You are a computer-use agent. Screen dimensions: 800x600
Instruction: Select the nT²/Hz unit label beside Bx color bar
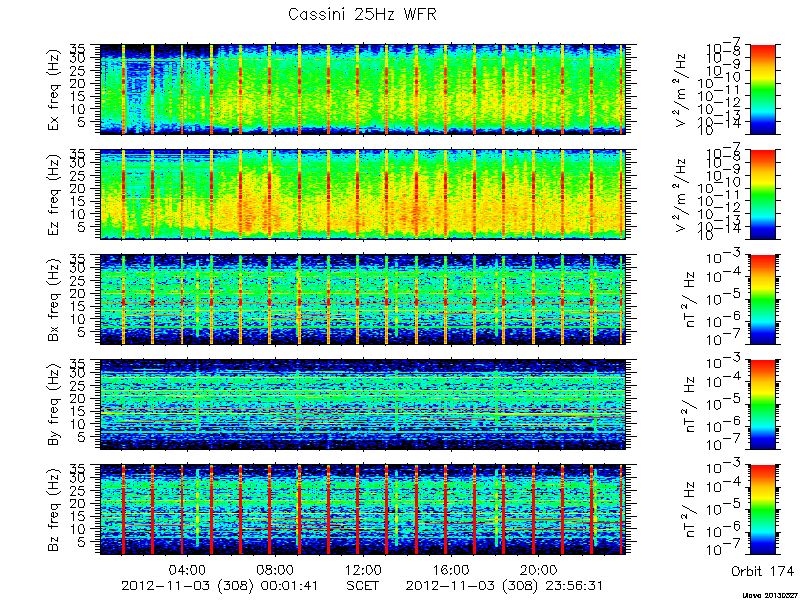tap(689, 299)
